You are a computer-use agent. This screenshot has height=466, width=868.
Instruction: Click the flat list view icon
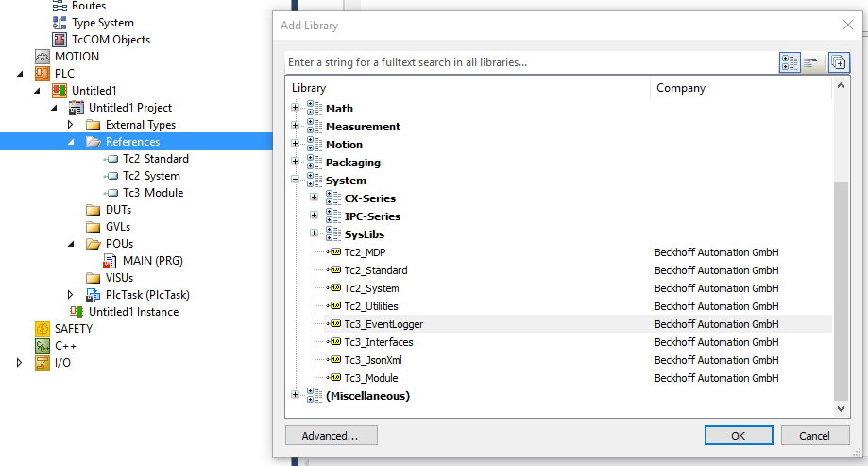[x=811, y=62]
